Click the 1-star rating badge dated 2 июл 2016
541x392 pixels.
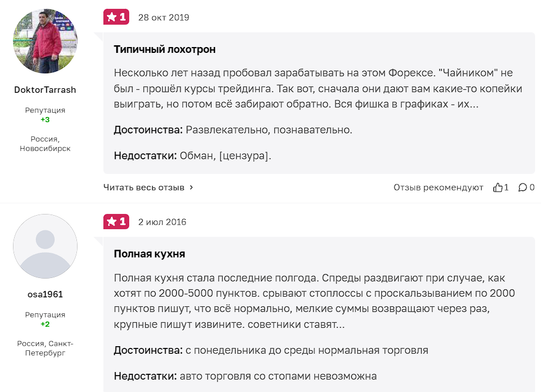(116, 222)
